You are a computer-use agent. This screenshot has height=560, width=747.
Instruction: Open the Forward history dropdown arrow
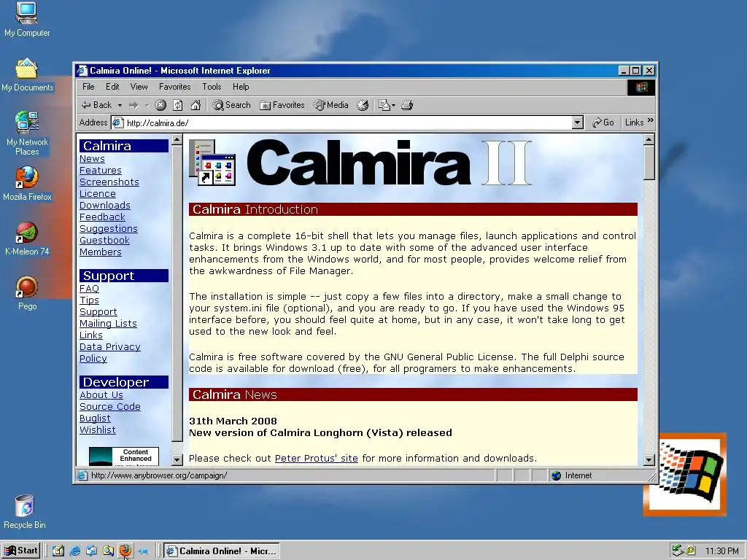tap(147, 105)
